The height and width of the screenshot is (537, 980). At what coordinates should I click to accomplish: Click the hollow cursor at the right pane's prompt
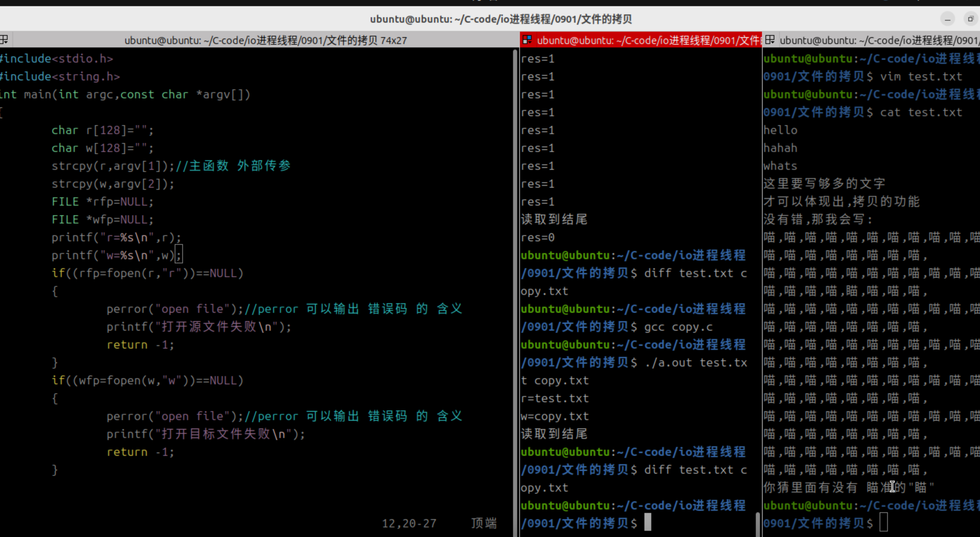884,522
